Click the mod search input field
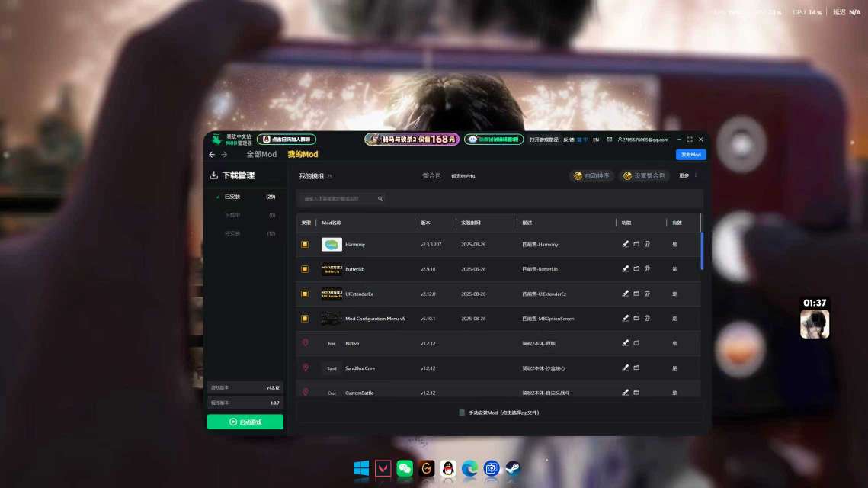This screenshot has height=488, width=868. click(x=341, y=199)
